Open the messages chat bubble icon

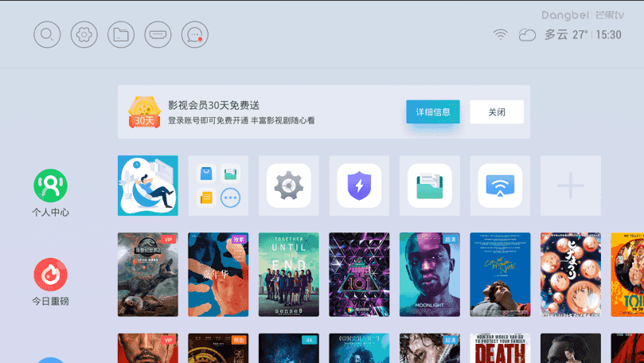tap(195, 34)
